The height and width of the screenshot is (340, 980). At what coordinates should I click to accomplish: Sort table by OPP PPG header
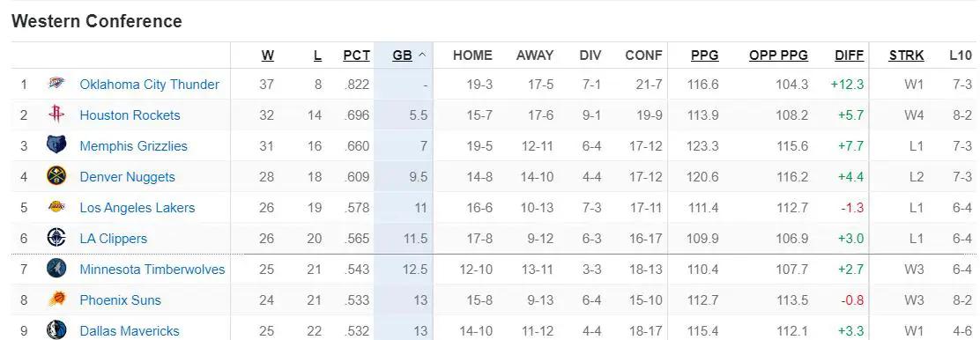point(778,55)
